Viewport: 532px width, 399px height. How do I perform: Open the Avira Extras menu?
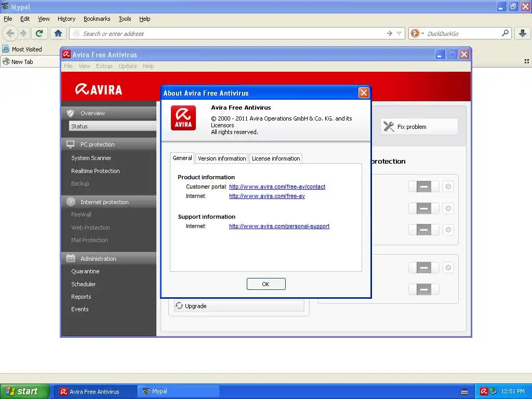pos(104,66)
